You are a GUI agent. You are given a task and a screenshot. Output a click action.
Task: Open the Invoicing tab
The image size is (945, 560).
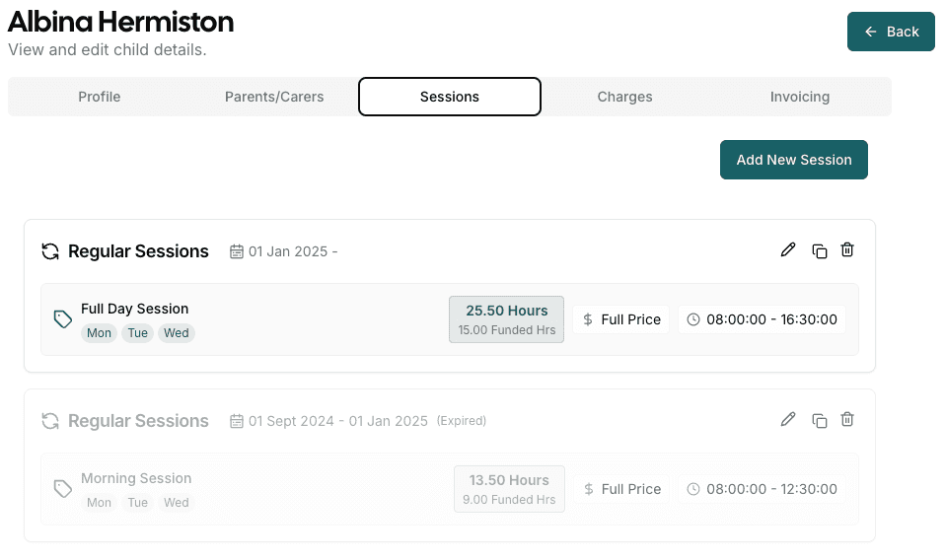click(799, 97)
